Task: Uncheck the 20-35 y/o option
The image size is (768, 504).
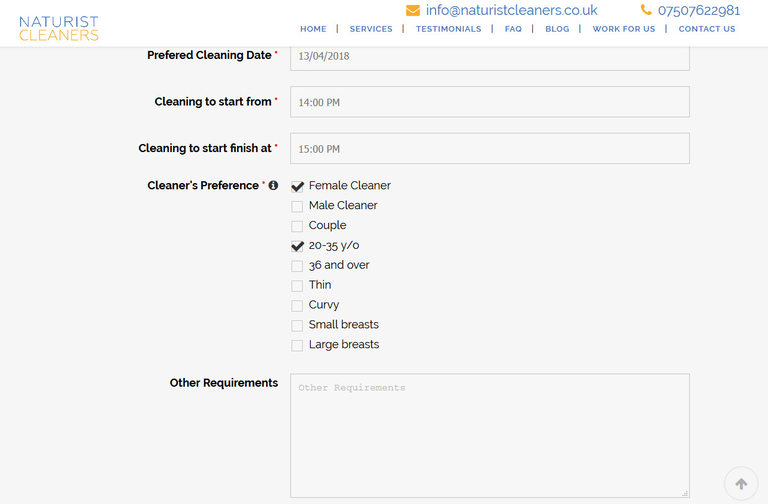Action: click(297, 246)
